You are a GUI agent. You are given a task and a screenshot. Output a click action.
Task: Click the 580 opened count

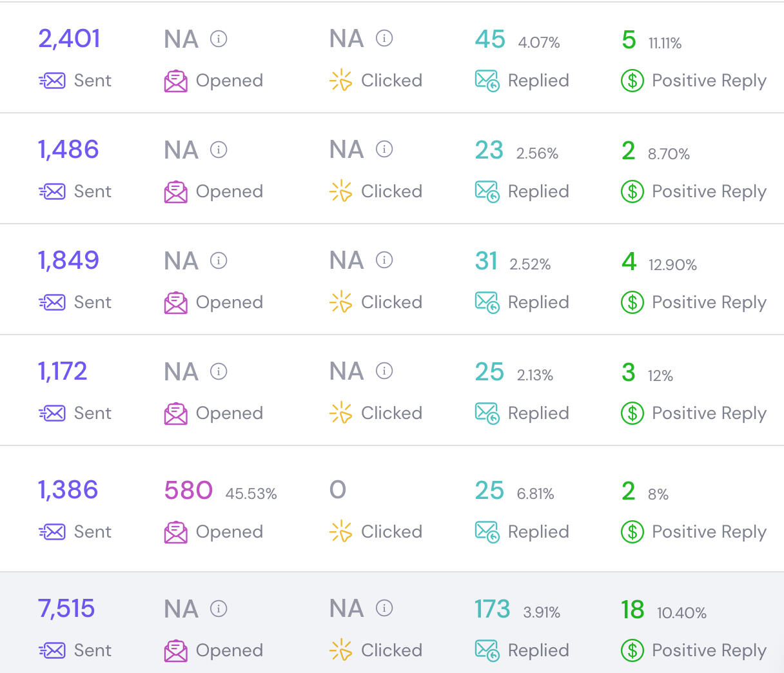(x=188, y=491)
